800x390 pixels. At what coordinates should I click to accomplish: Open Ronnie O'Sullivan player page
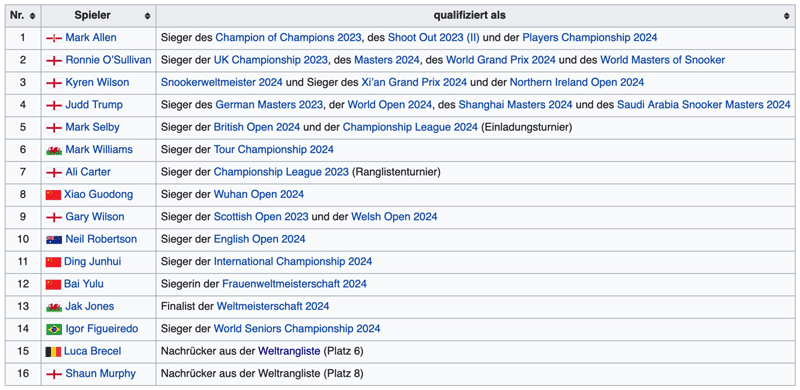108,60
